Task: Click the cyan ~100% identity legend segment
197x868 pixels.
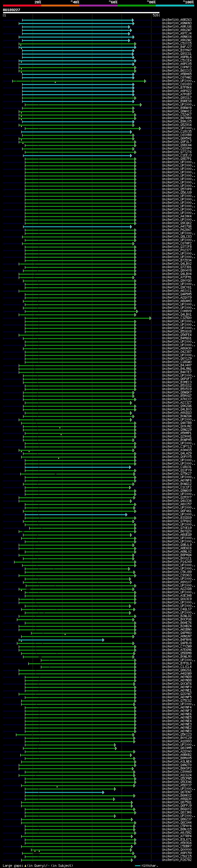Action: 175,6
